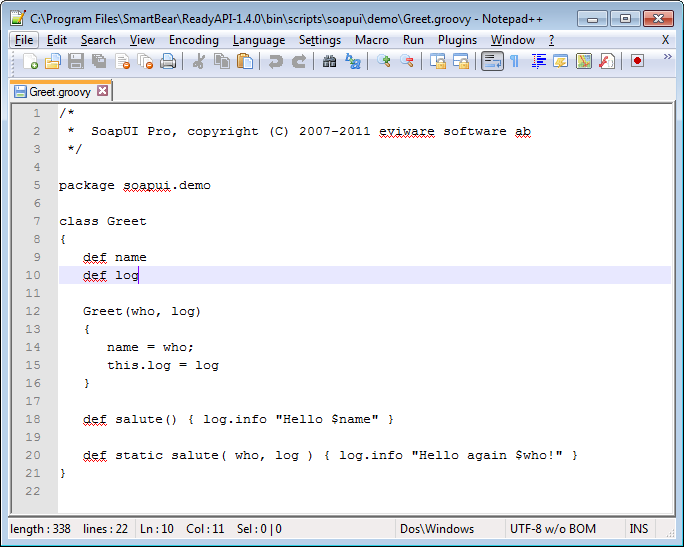This screenshot has height=547, width=684.
Task: Click the UTF-8 w/o BOM encoding field
Action: point(553,529)
